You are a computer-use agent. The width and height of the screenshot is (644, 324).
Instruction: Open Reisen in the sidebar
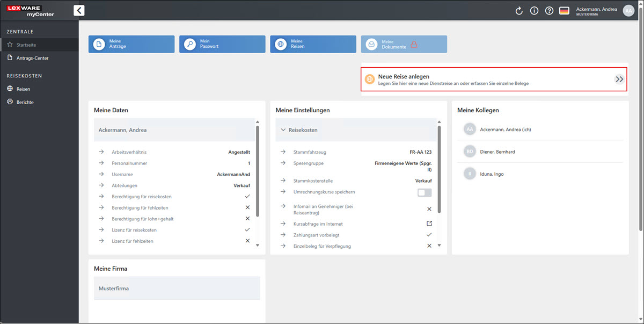click(23, 89)
